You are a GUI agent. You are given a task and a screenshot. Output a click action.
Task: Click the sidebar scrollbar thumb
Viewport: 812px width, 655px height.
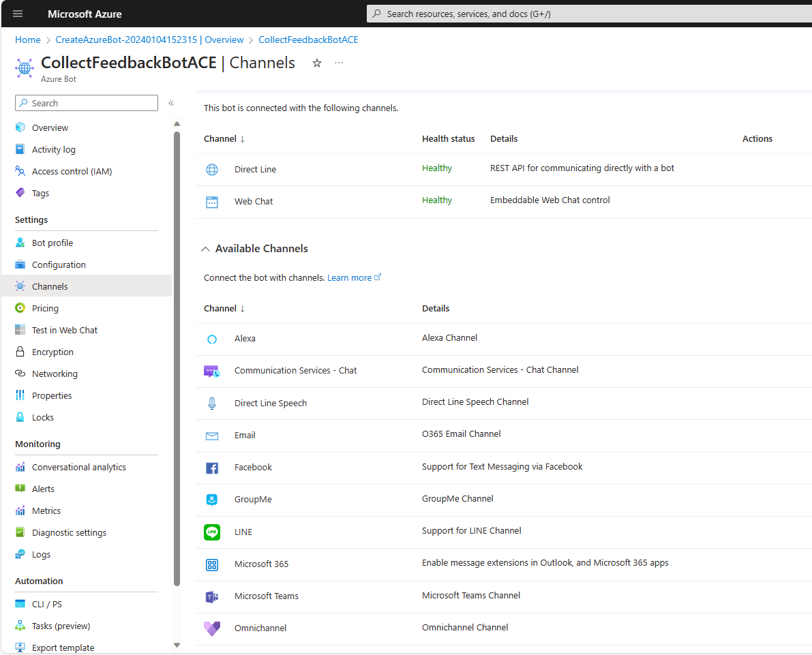[177, 359]
